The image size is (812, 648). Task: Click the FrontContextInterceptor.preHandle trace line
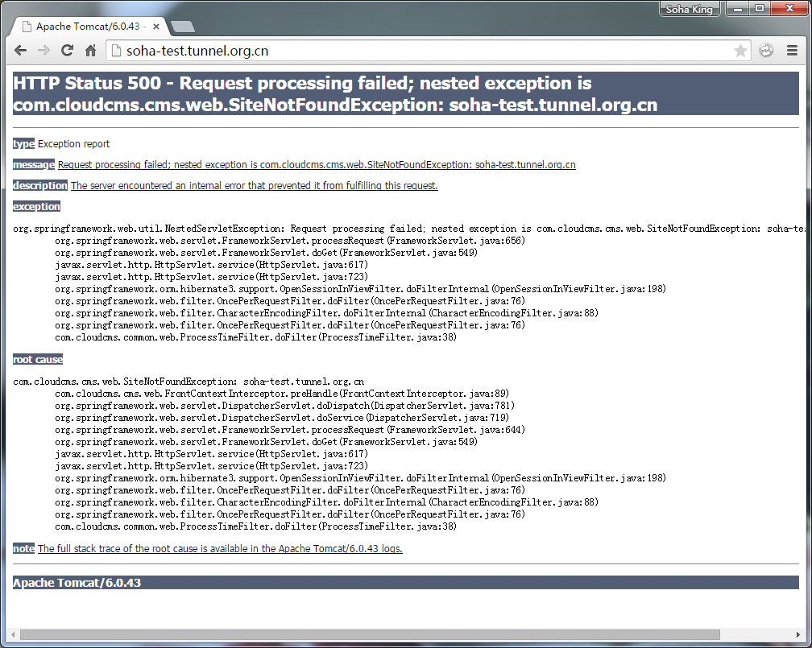[282, 394]
